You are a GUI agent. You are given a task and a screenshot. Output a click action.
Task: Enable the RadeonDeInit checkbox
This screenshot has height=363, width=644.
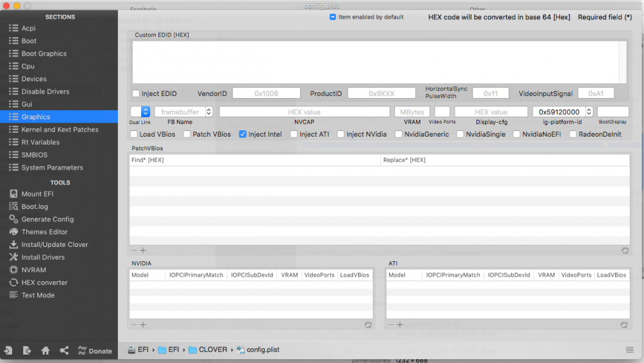(x=573, y=134)
